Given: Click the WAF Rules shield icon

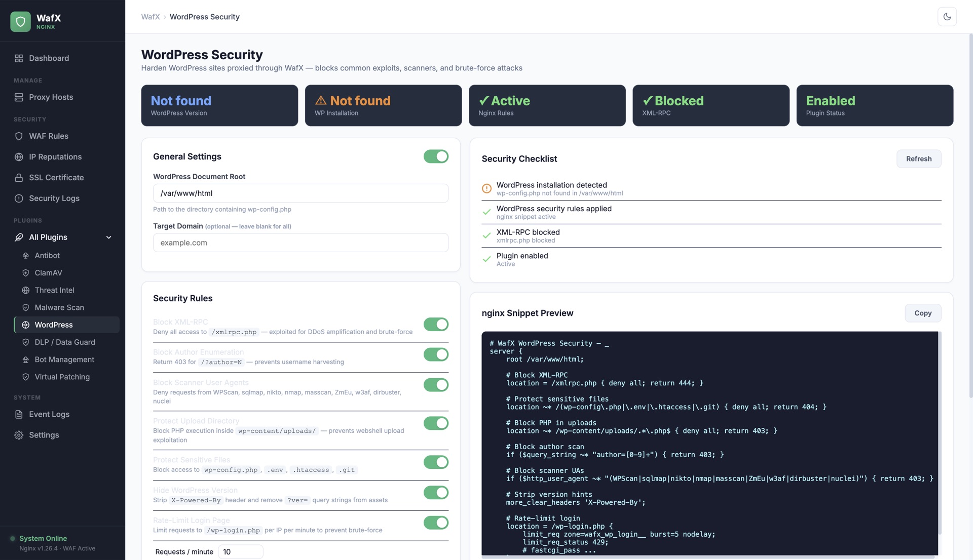Looking at the screenshot, I should coord(19,136).
